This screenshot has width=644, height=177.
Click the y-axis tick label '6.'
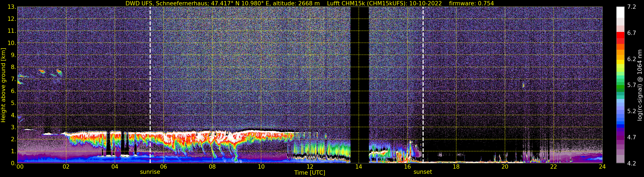tap(13, 91)
